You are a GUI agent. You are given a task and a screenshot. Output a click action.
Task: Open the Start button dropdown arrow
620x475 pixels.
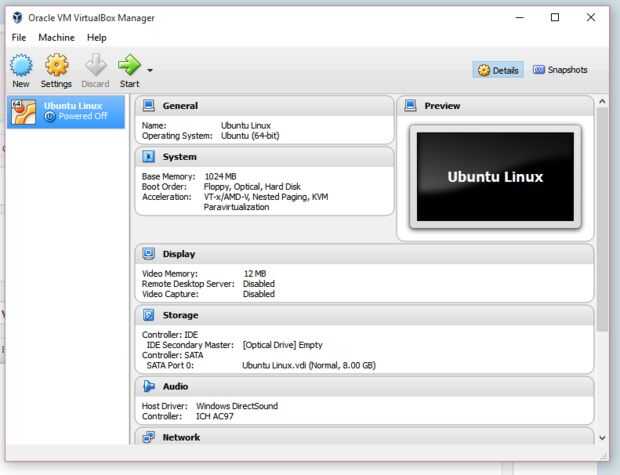tap(150, 70)
